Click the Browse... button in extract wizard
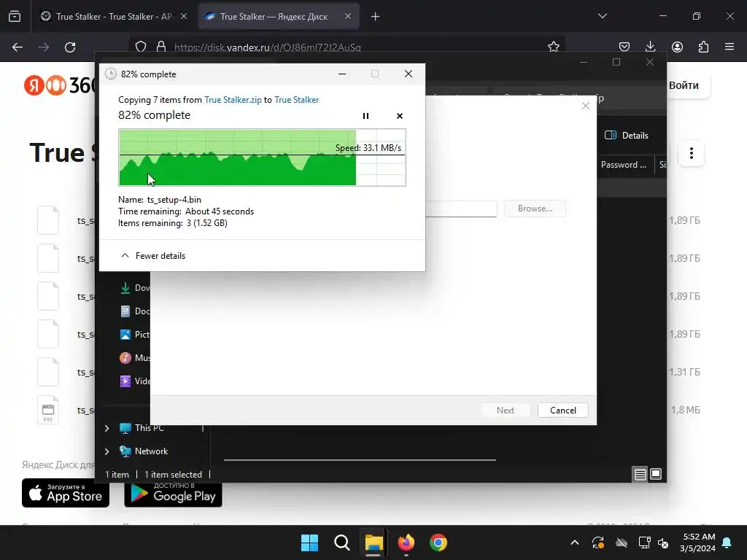747x560 pixels. point(535,209)
